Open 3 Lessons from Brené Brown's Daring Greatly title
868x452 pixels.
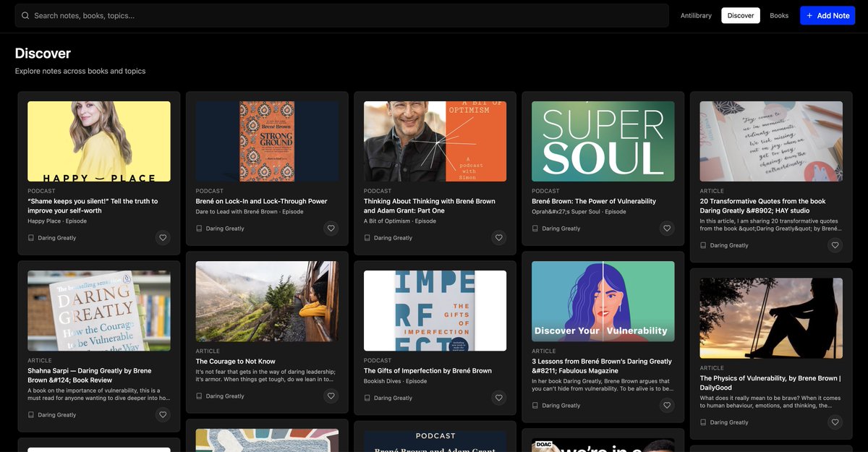pyautogui.click(x=602, y=366)
